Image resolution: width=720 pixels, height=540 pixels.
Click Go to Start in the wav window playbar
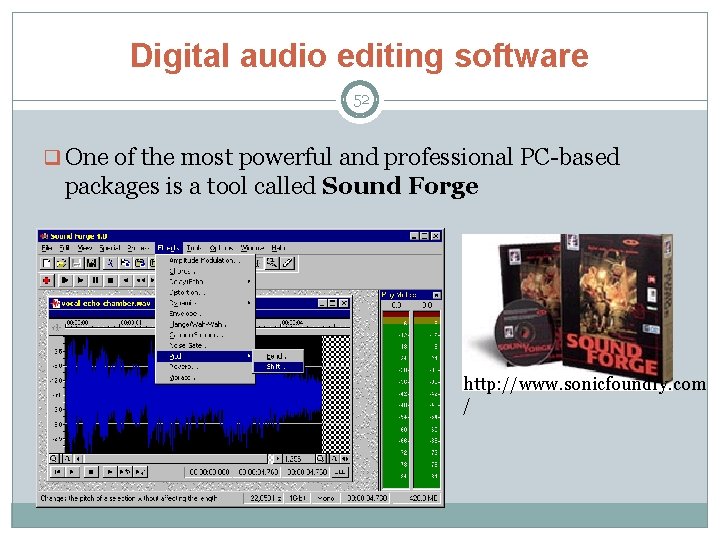click(57, 472)
